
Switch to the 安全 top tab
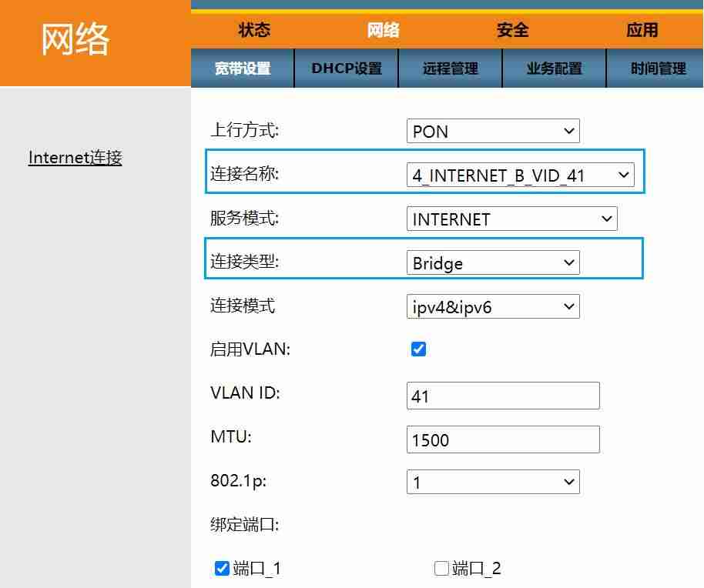[513, 30]
